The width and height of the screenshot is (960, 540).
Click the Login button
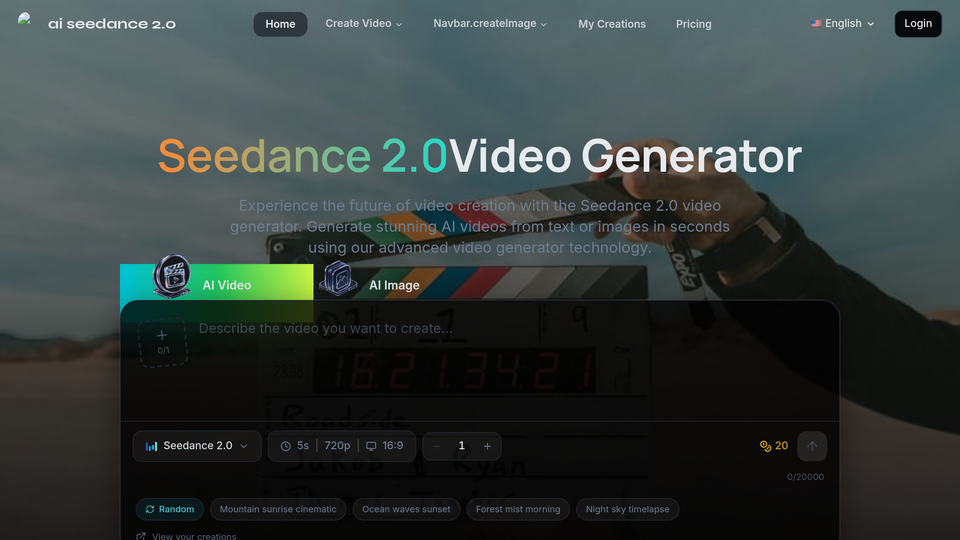pyautogui.click(x=918, y=24)
